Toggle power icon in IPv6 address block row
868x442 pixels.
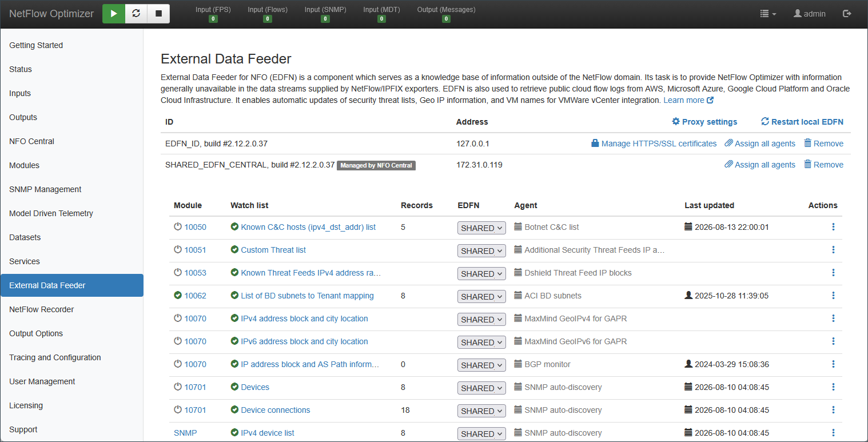pyautogui.click(x=178, y=341)
